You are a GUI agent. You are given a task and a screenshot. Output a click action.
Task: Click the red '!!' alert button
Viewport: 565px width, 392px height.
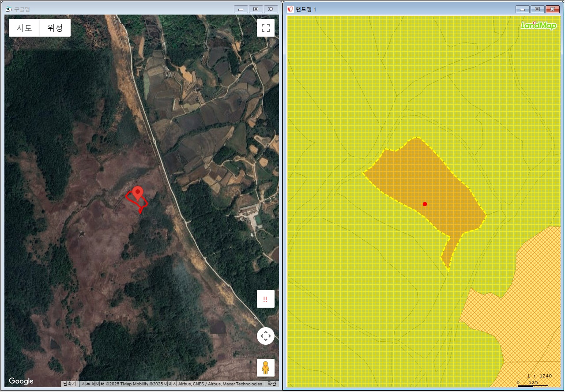click(x=266, y=299)
